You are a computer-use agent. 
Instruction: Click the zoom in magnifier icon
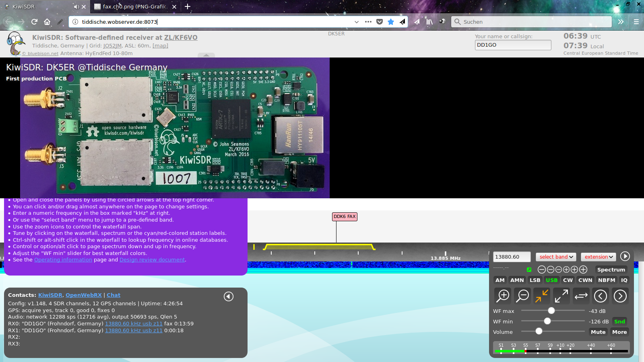pyautogui.click(x=503, y=296)
